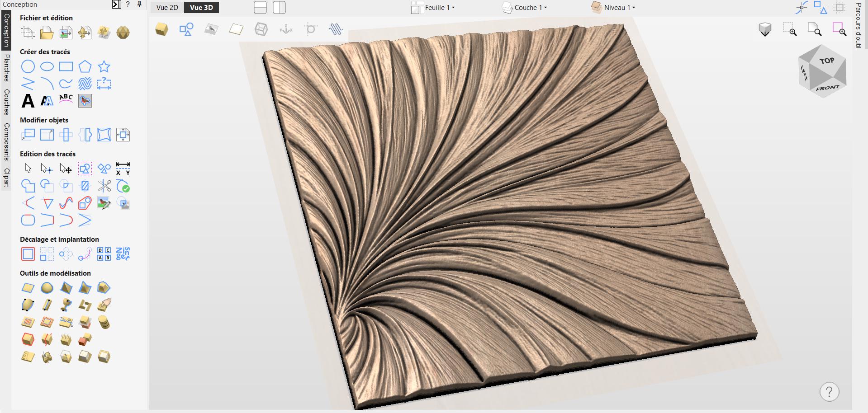Switch to the Vue 3D tab
868x413 pixels.
(x=202, y=8)
